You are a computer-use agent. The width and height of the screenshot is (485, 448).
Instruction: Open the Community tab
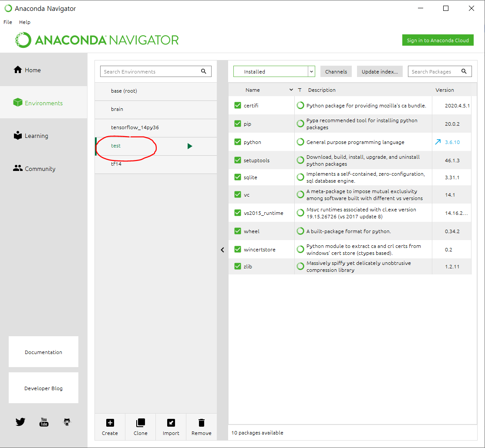(43, 169)
